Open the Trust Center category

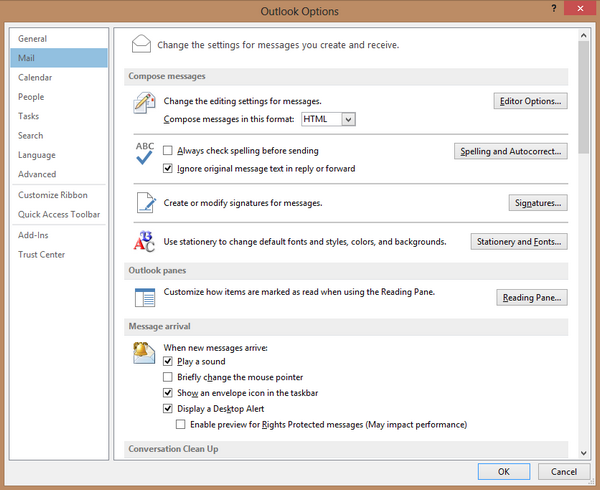pos(59,254)
